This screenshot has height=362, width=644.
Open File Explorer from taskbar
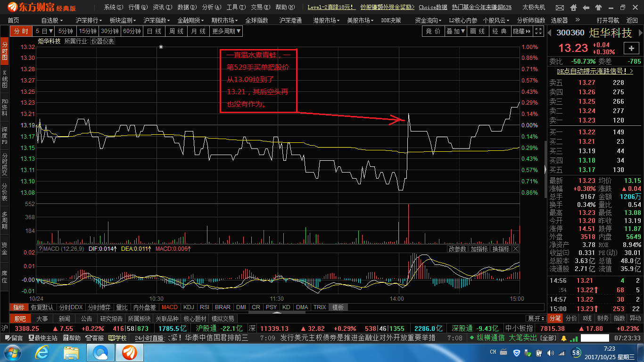pos(72,353)
